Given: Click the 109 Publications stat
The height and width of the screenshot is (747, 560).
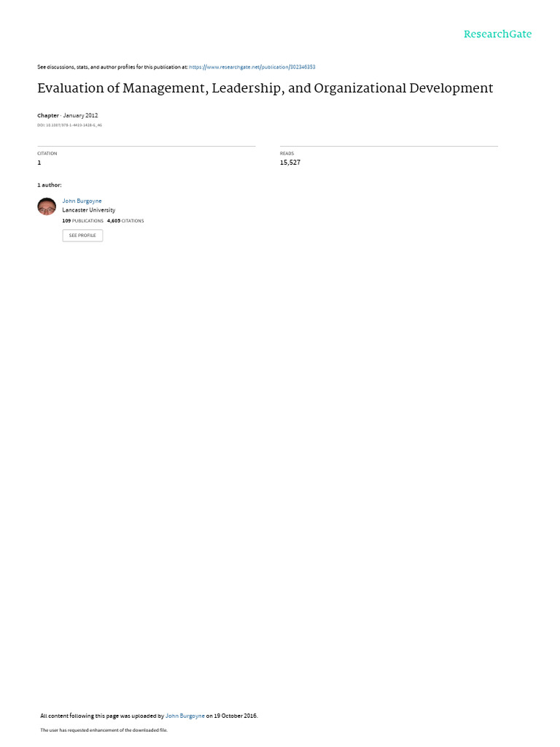Looking at the screenshot, I should coord(83,221).
